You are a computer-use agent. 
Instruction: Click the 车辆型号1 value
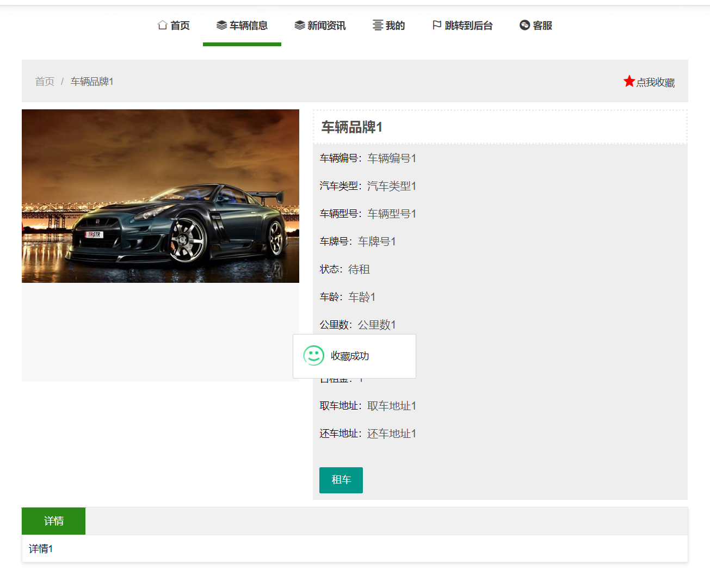click(x=392, y=214)
